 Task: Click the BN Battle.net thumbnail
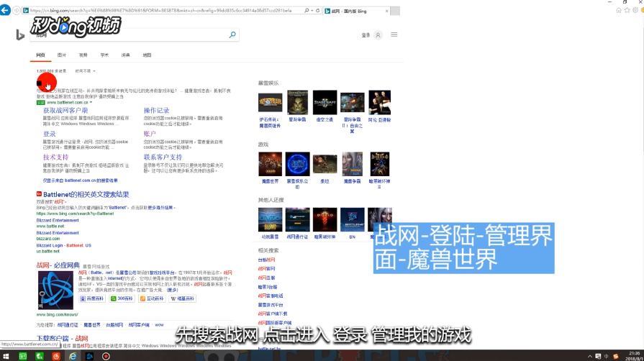[352, 220]
